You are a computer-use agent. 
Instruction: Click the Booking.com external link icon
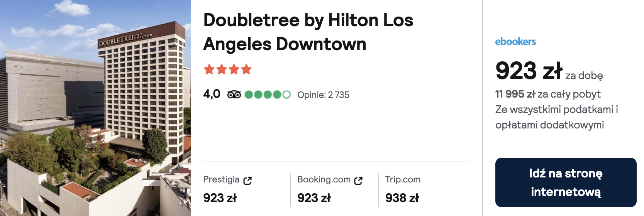point(358,181)
